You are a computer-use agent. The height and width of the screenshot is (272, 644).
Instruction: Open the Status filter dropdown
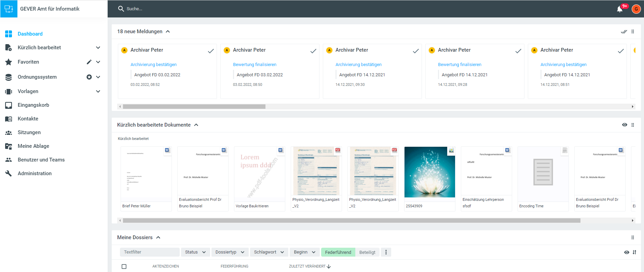click(x=195, y=252)
